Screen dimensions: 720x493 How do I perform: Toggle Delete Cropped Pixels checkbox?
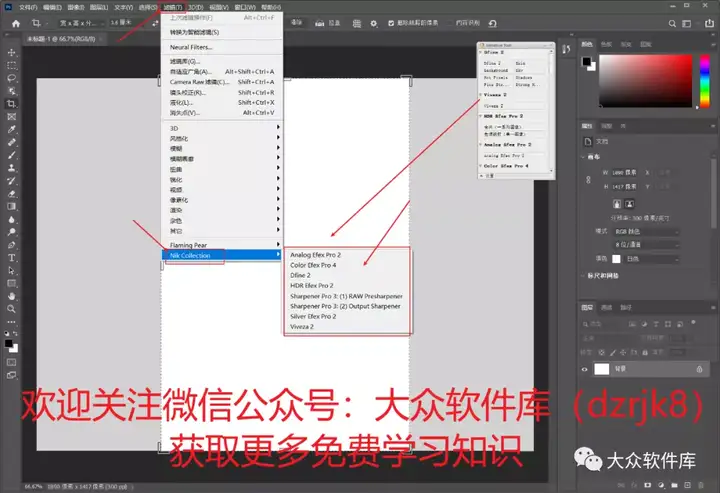[391, 23]
